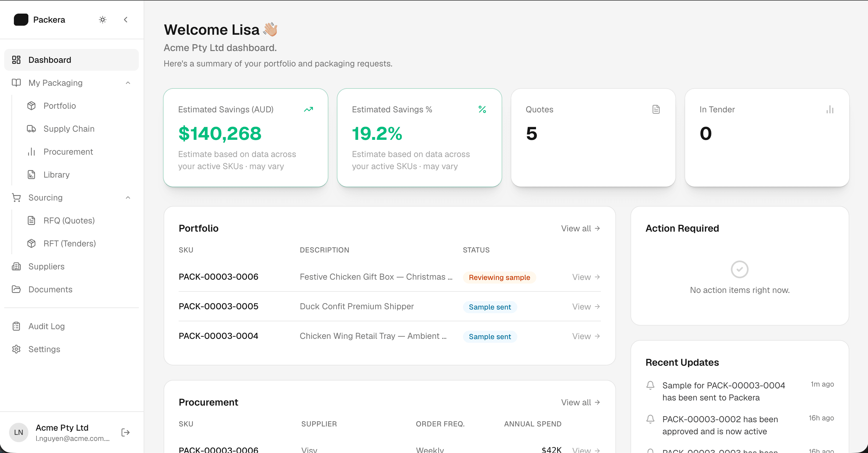
Task: Collapse the Sourcing section chevron
Action: coord(128,198)
